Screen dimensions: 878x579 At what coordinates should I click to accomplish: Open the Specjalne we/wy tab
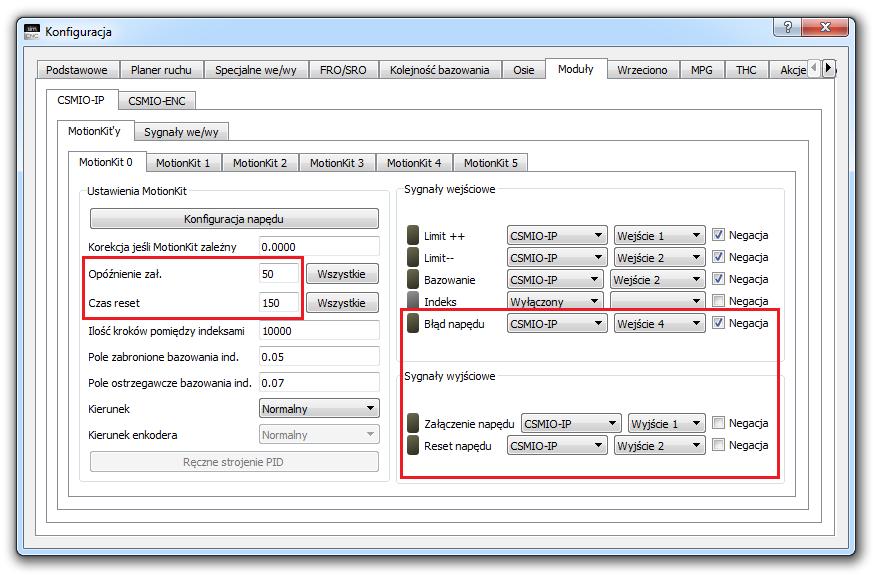tap(256, 70)
